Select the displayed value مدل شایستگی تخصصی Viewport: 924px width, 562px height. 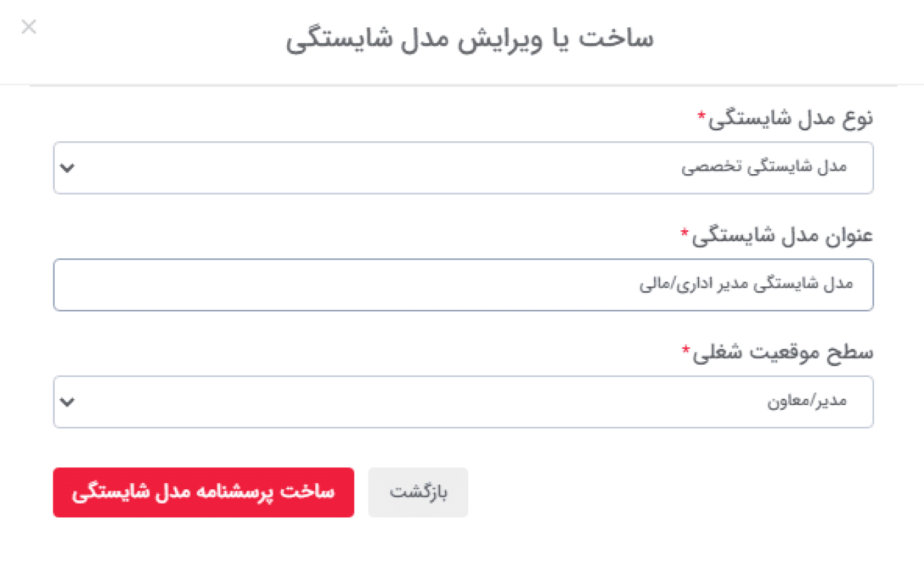(764, 168)
